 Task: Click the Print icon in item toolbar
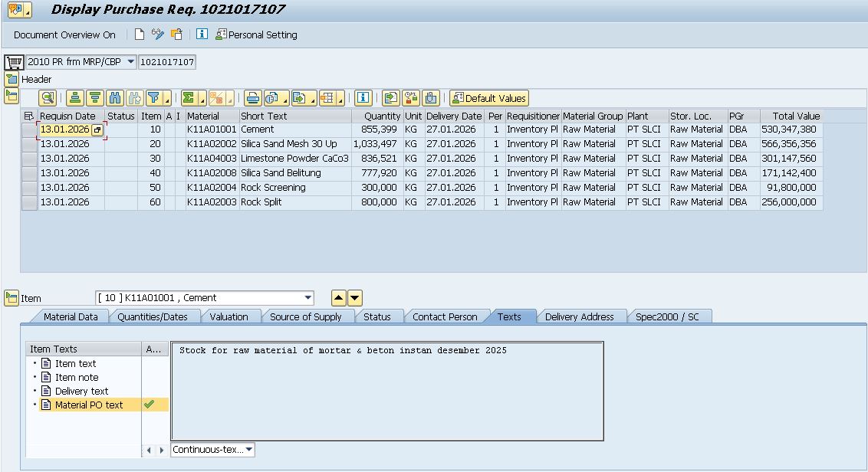click(x=252, y=98)
